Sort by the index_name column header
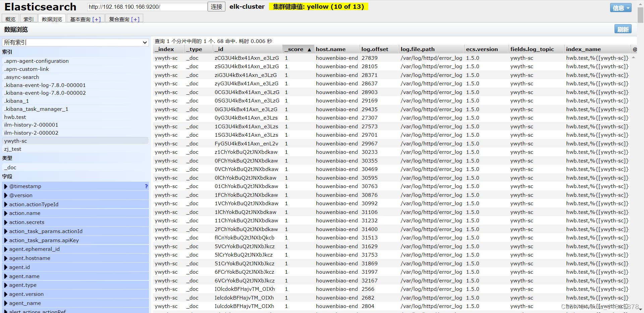Screen dimensions: 644x313 pyautogui.click(x=597, y=49)
